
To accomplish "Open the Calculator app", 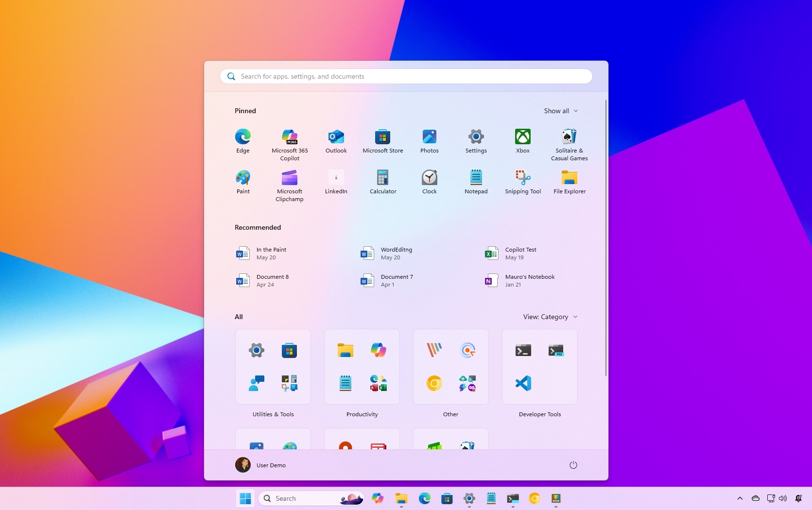I will click(x=382, y=178).
